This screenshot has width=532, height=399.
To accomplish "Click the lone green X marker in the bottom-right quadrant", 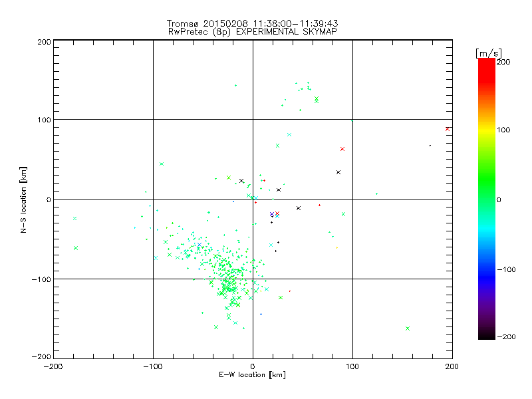I will click(x=408, y=329).
